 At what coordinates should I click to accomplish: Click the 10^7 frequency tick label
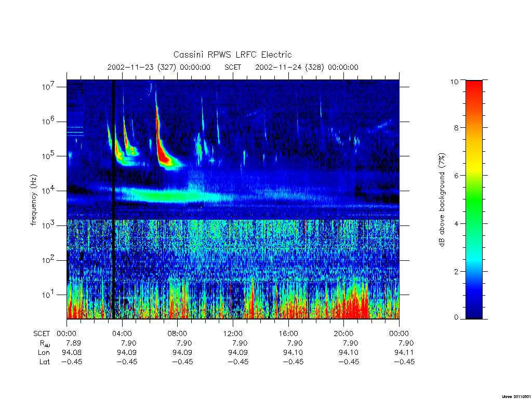[x=48, y=87]
